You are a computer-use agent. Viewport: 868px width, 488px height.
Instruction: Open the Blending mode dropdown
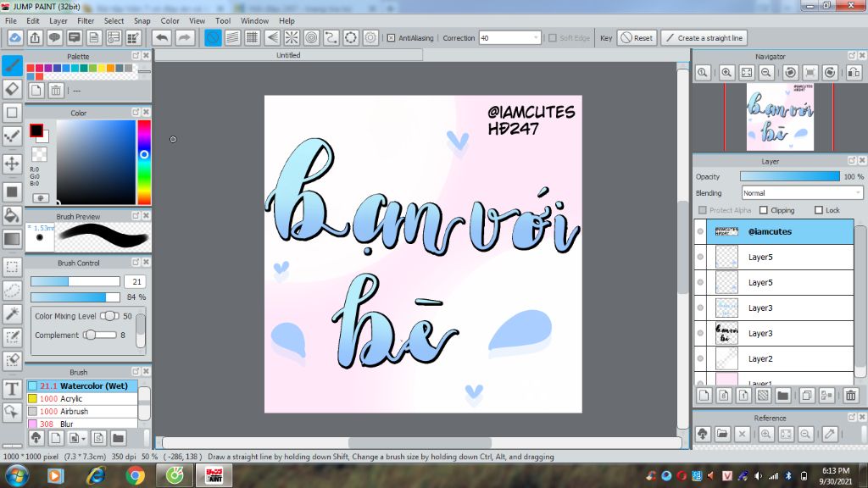(802, 192)
